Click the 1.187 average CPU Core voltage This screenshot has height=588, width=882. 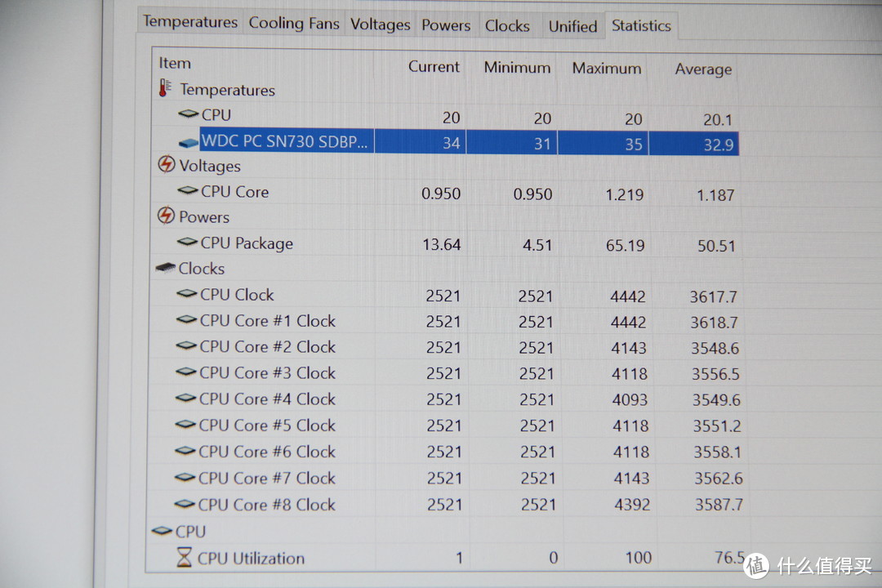pyautogui.click(x=715, y=195)
